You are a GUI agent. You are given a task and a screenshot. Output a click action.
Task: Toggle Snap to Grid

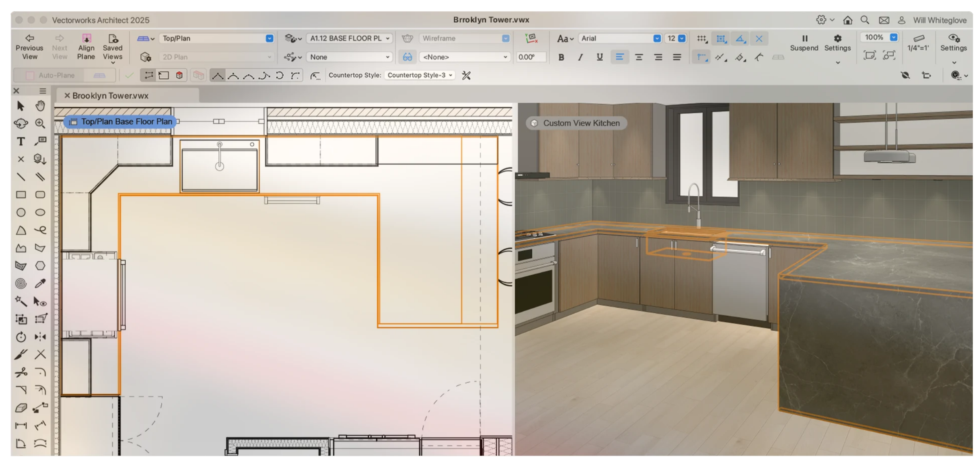click(702, 38)
